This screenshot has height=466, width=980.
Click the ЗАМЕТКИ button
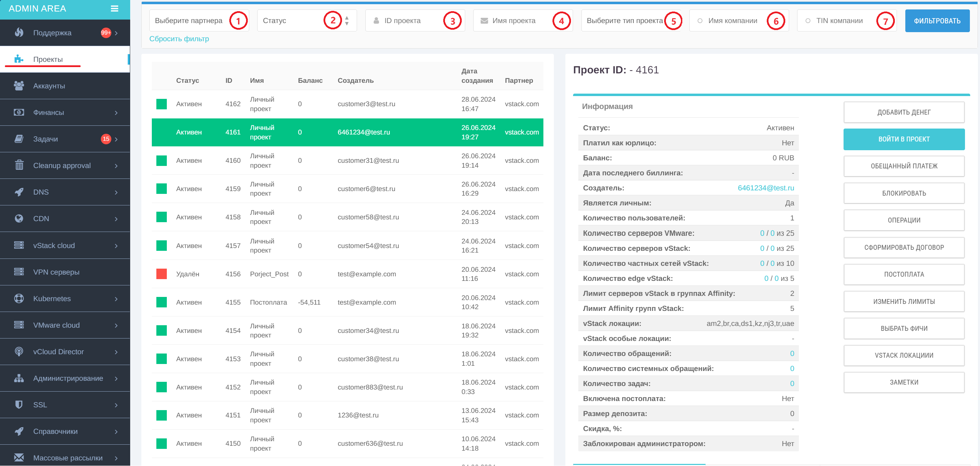pos(904,382)
